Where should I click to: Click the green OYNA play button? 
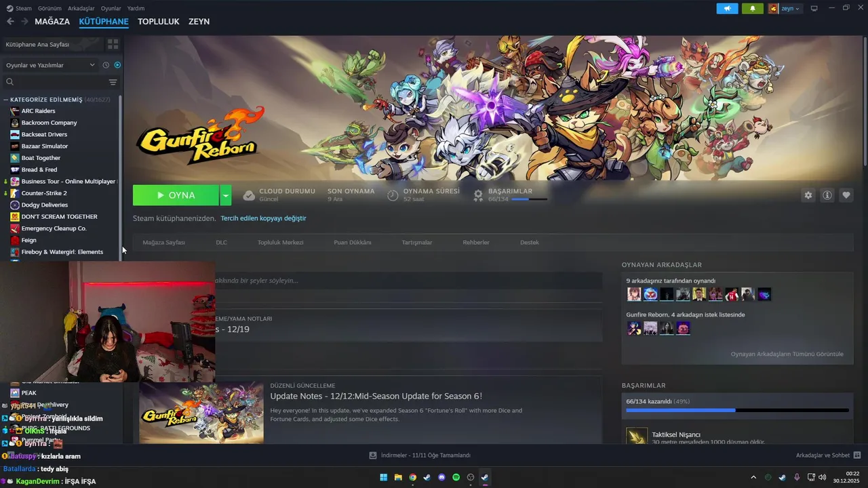(176, 195)
